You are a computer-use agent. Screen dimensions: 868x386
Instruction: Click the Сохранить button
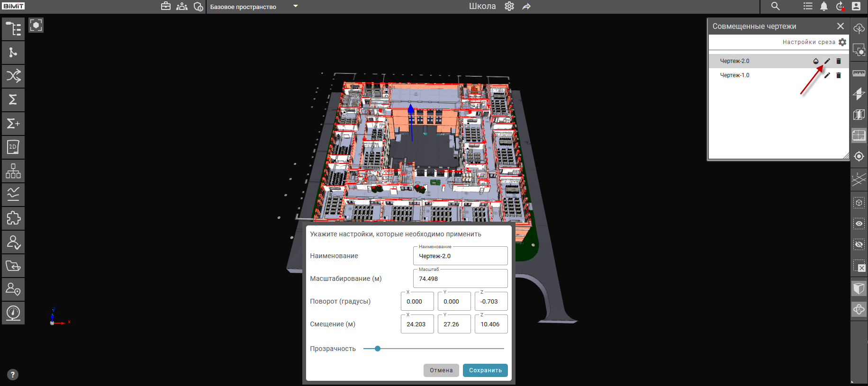click(x=485, y=370)
